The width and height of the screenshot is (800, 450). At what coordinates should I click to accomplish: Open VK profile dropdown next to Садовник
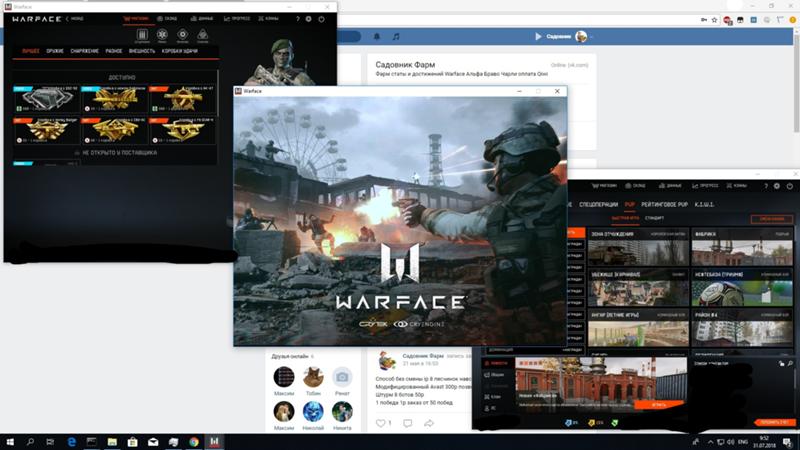click(x=591, y=37)
